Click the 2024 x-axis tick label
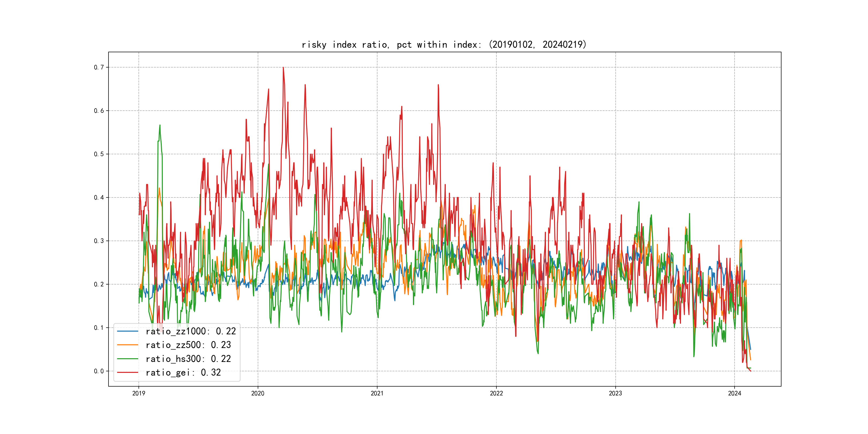Screen dimensions: 868x434 [735, 393]
